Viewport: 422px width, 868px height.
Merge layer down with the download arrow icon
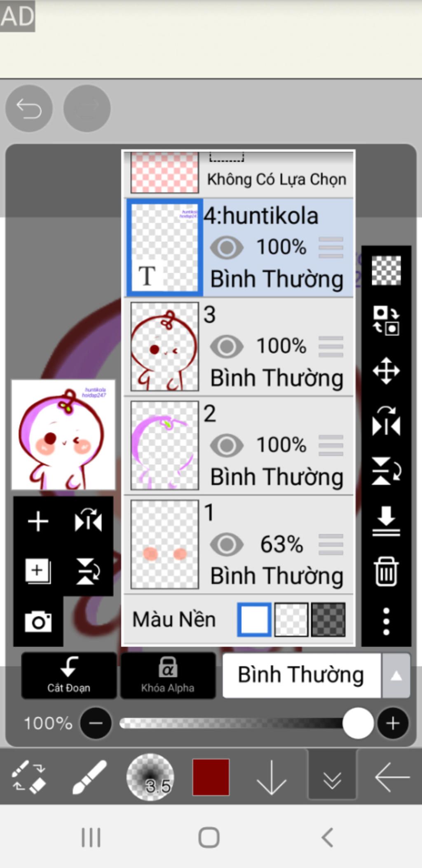click(x=386, y=521)
